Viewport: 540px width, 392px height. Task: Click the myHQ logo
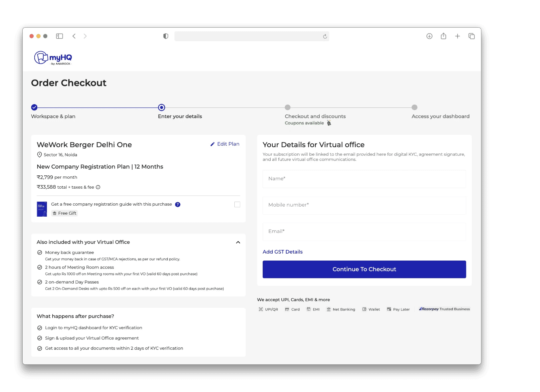click(53, 58)
